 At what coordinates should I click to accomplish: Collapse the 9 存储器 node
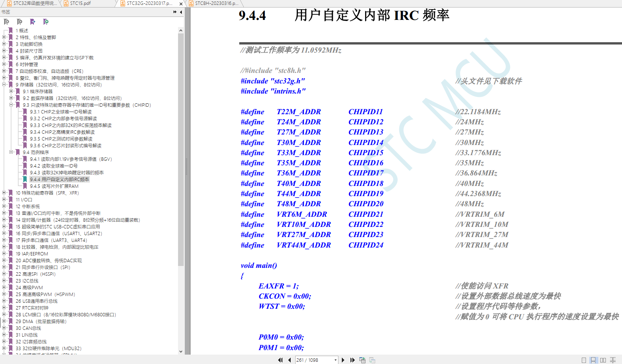(4, 85)
